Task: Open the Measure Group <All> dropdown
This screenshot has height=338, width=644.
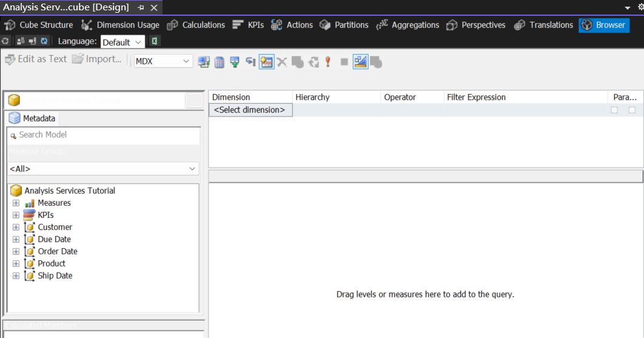Action: pyautogui.click(x=103, y=169)
